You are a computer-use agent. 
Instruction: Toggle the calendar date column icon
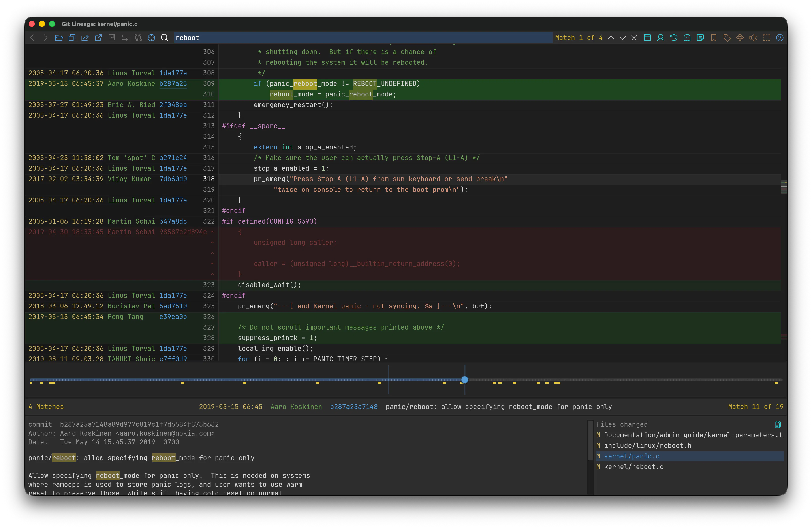coord(647,38)
